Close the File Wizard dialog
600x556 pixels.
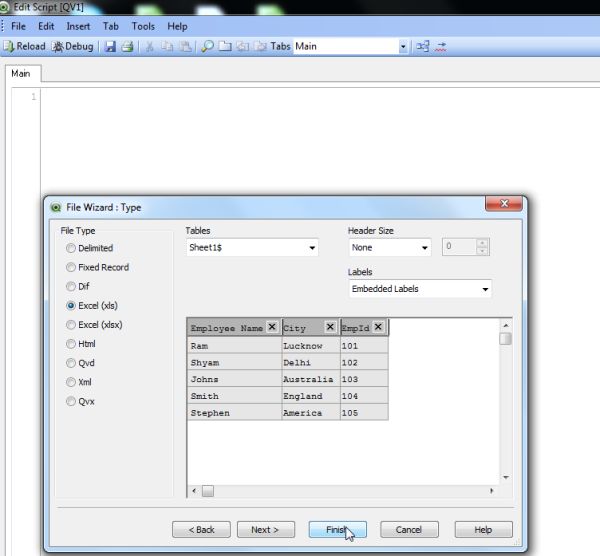coord(504,204)
